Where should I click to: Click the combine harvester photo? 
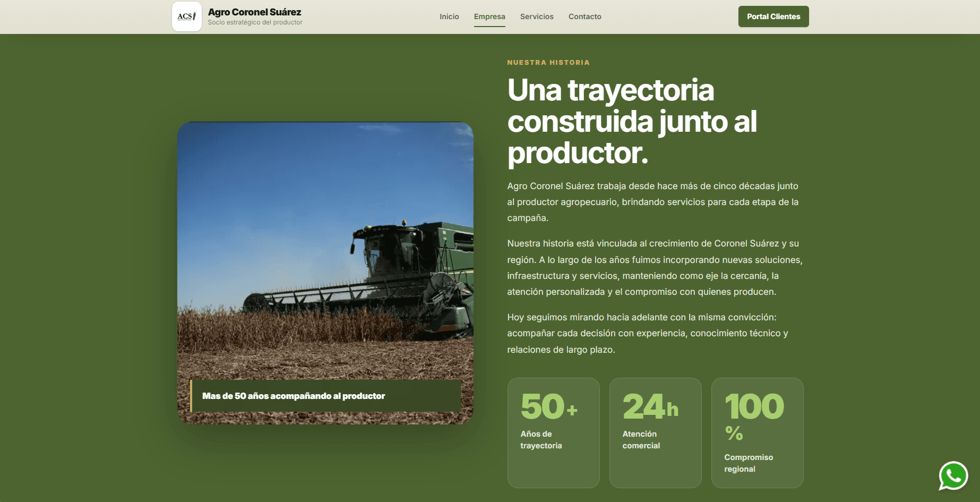325,273
